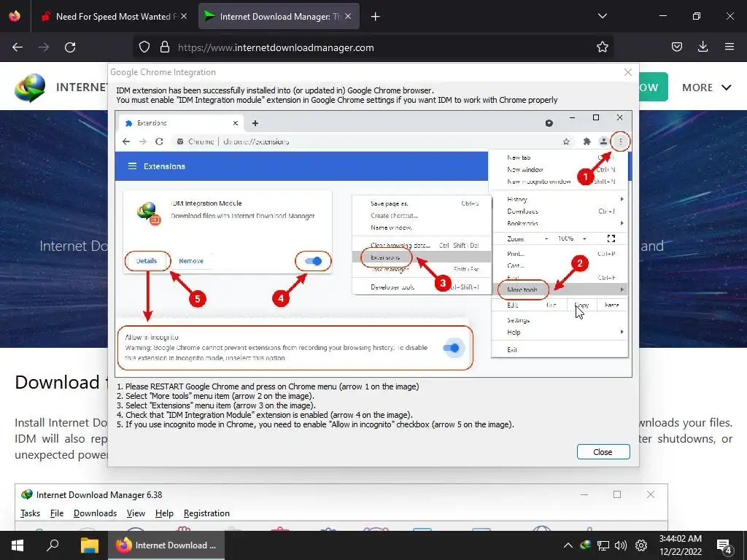Click the Chrome profile avatar icon in illustration

(x=603, y=141)
